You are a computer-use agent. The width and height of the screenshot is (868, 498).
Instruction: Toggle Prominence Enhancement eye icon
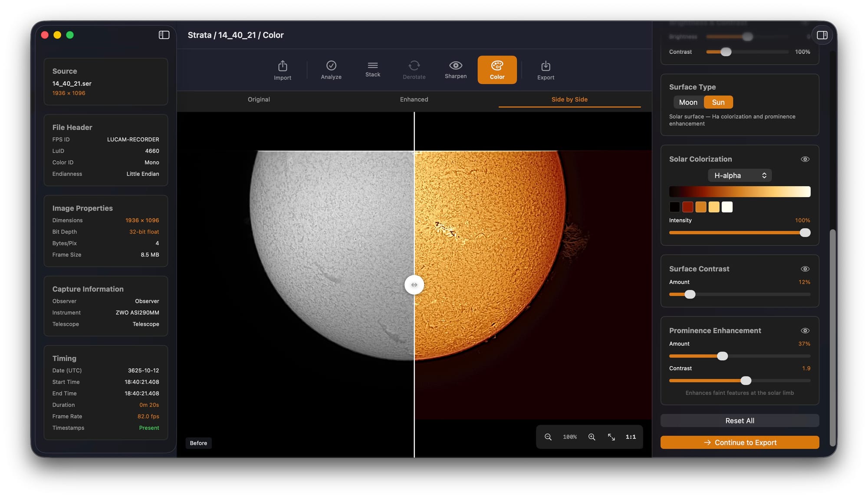tap(805, 330)
